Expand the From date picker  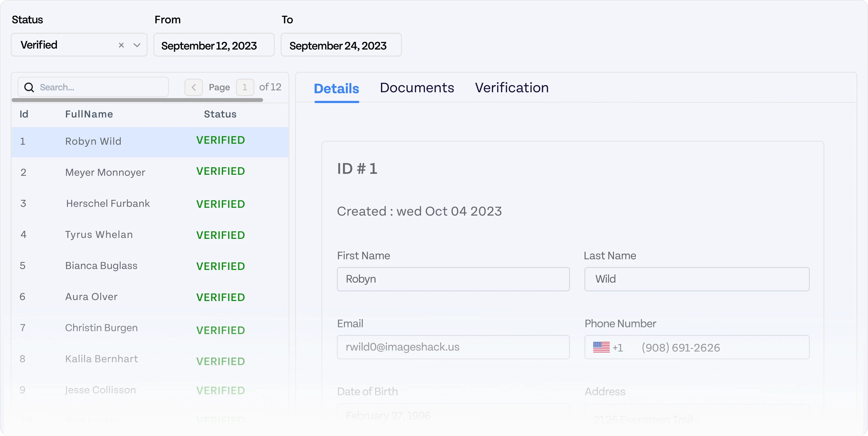click(214, 45)
